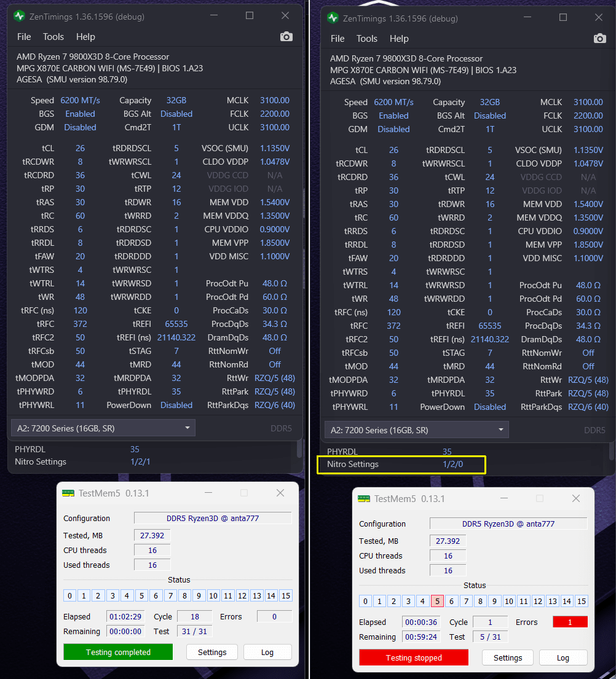The image size is (616, 679).
Task: Expand A2 7200 Series module dropdown in left window
Action: click(x=103, y=428)
